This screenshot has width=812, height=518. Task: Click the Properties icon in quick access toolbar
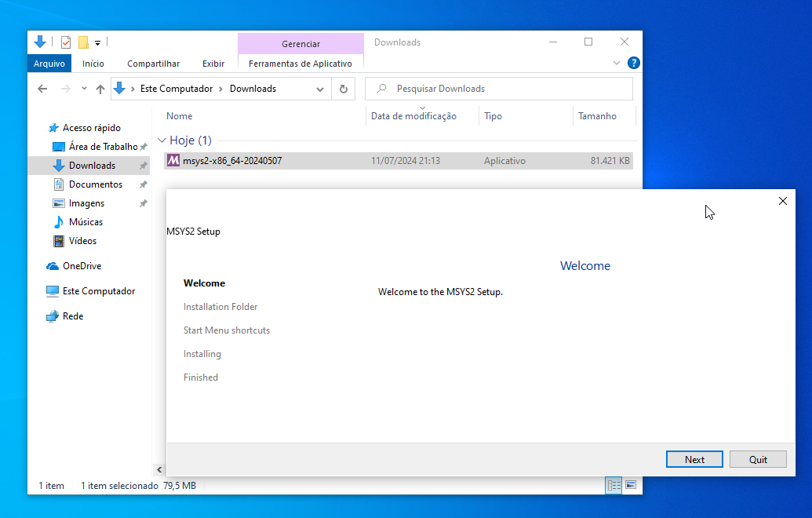click(66, 42)
